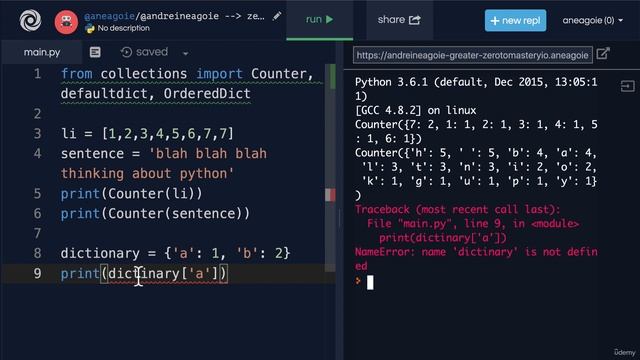This screenshot has height=360, width=640.
Task: Open aneagoie account dropdown
Action: [x=592, y=20]
